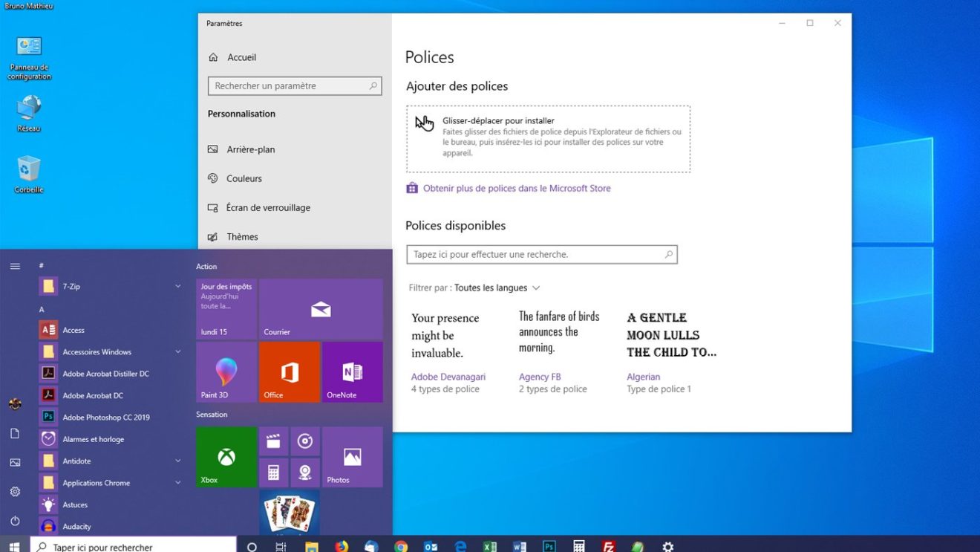This screenshot has width=980, height=552.
Task: Open Chrome from the taskbar
Action: click(401, 547)
